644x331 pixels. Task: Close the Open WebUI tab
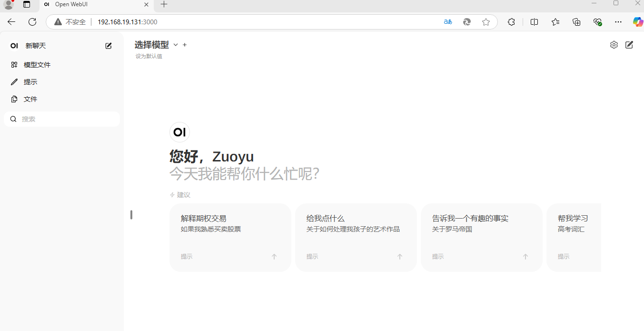[146, 4]
